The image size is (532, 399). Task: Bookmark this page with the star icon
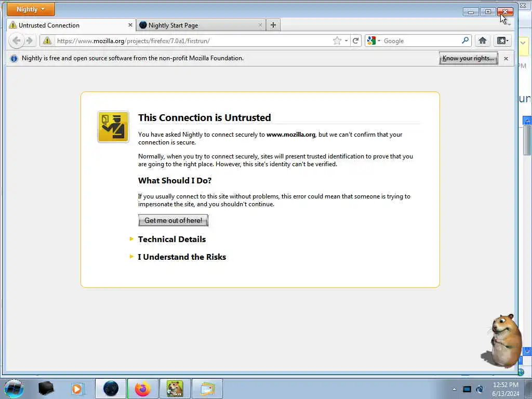coord(337,41)
